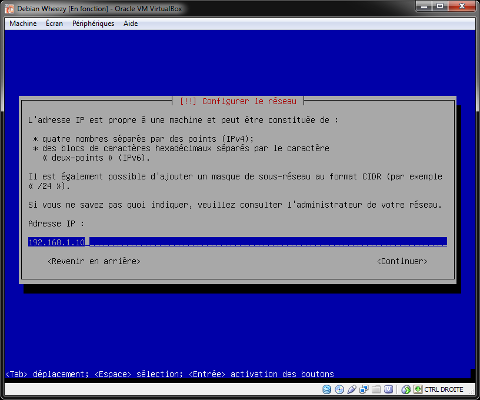Select the Continuer button
This screenshot has width=480, height=400.
pyautogui.click(x=402, y=261)
